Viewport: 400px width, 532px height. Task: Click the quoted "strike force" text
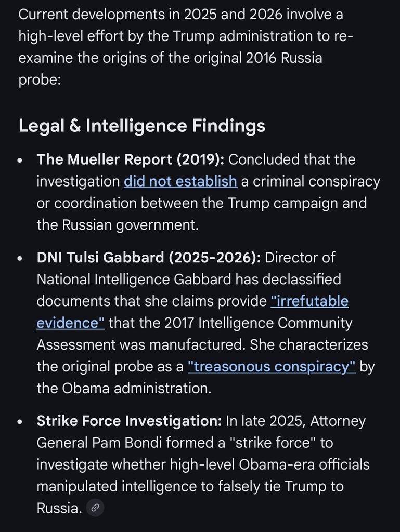267,443
